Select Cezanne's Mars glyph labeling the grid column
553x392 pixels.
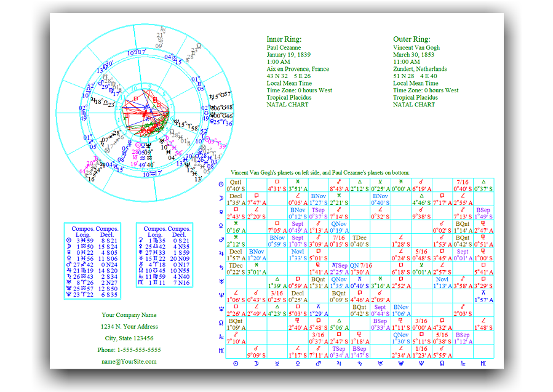coord(319,364)
